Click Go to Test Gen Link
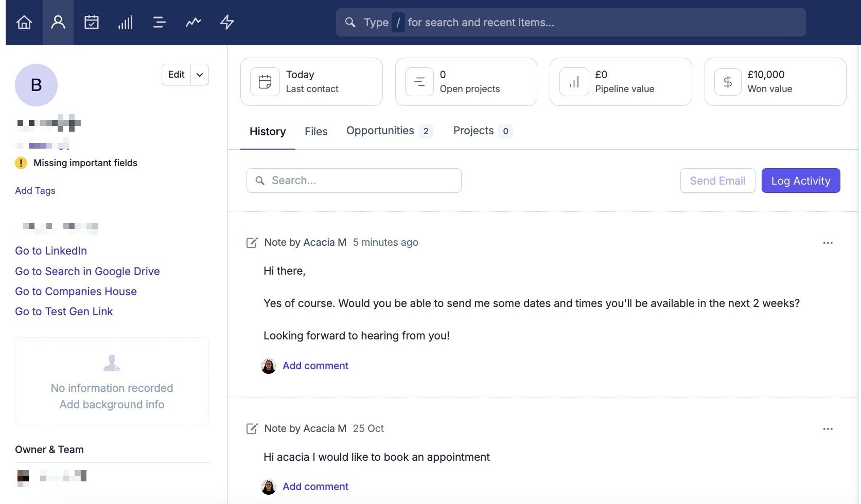 tap(64, 312)
